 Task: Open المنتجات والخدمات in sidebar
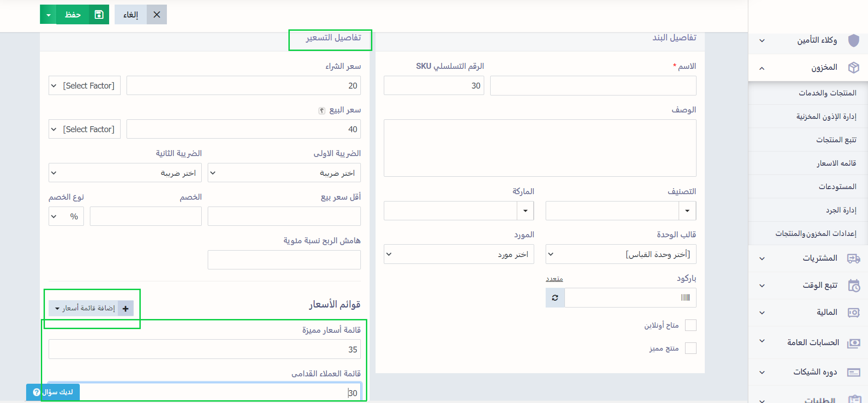tap(827, 93)
